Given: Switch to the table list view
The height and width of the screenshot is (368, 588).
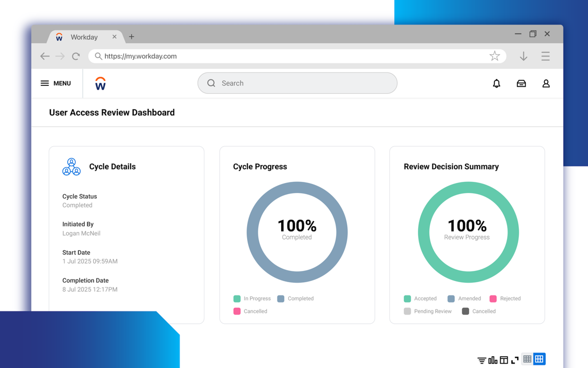Looking at the screenshot, I should 527,359.
